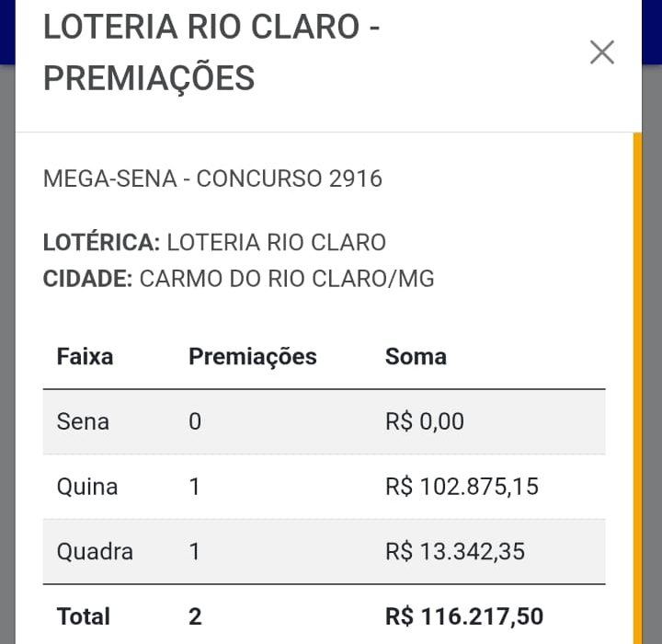Click the Quadra prize amount R$ 13.342,35
The height and width of the screenshot is (644, 662).
pyautogui.click(x=455, y=552)
